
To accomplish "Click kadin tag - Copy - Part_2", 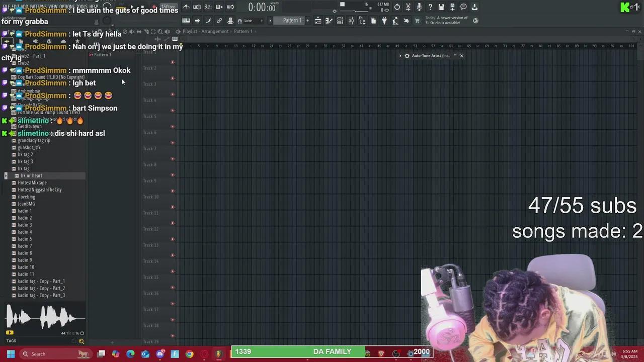I will pyautogui.click(x=41, y=288).
